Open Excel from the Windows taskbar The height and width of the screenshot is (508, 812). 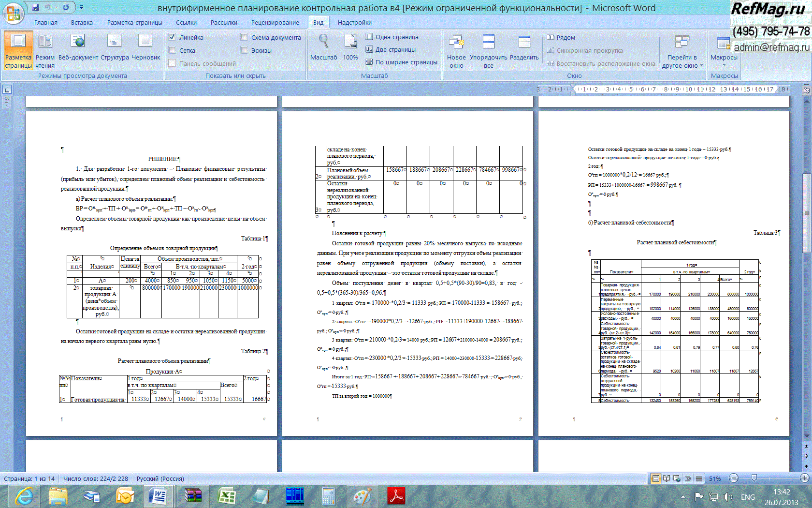coord(226,496)
